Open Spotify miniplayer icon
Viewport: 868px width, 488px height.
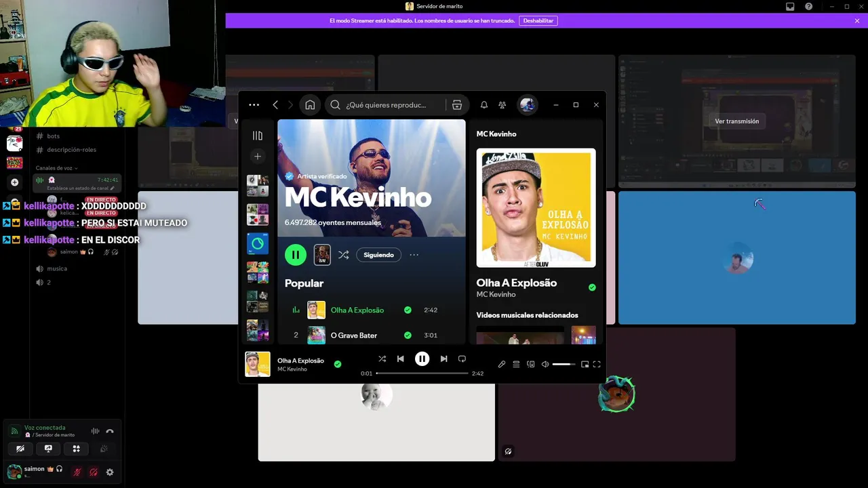585,364
